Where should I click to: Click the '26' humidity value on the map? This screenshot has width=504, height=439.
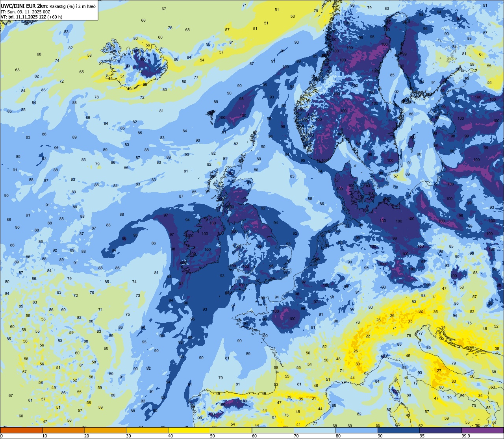(x=392, y=315)
